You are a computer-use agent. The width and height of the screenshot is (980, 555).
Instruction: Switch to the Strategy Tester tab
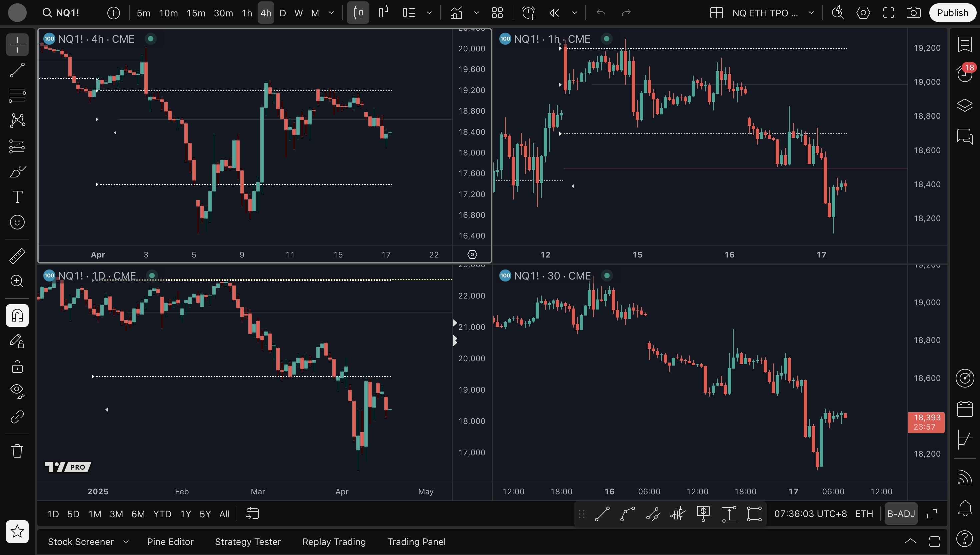[248, 542]
